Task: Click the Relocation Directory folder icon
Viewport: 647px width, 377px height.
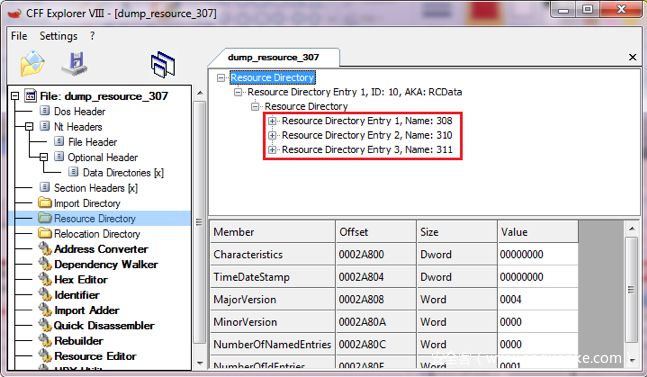Action: coord(45,233)
